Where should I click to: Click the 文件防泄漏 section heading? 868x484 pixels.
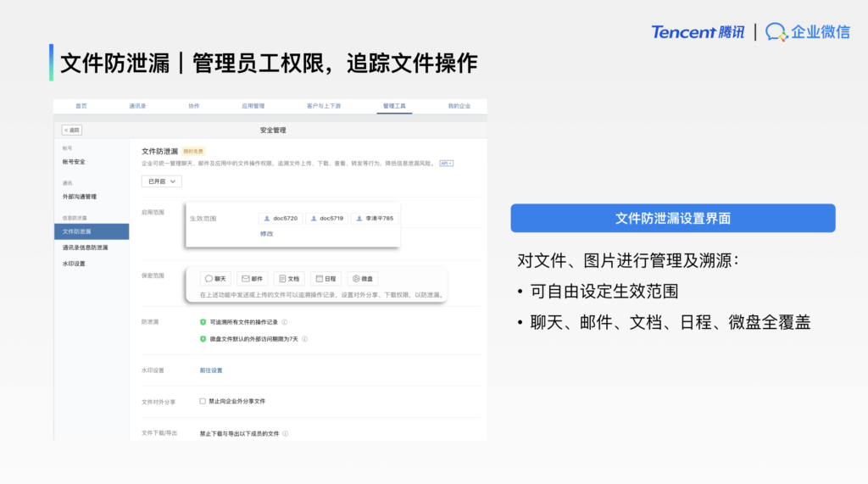pos(159,151)
